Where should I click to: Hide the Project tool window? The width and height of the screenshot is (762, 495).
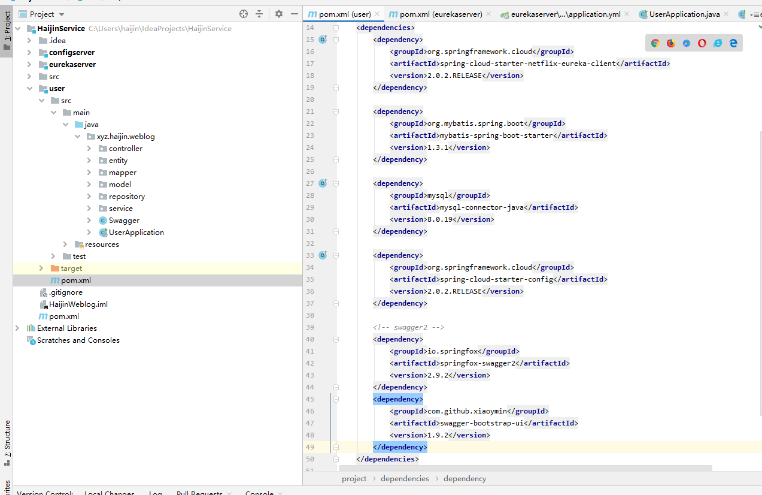(x=294, y=14)
